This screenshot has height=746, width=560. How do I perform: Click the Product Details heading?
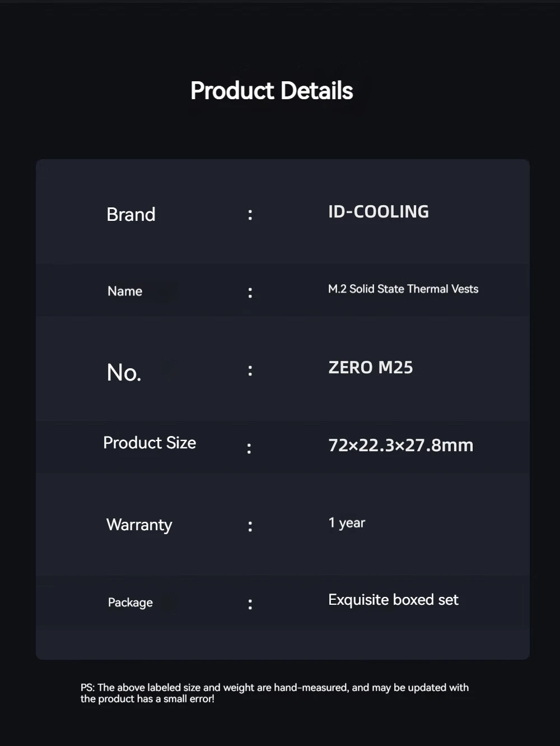click(x=272, y=91)
